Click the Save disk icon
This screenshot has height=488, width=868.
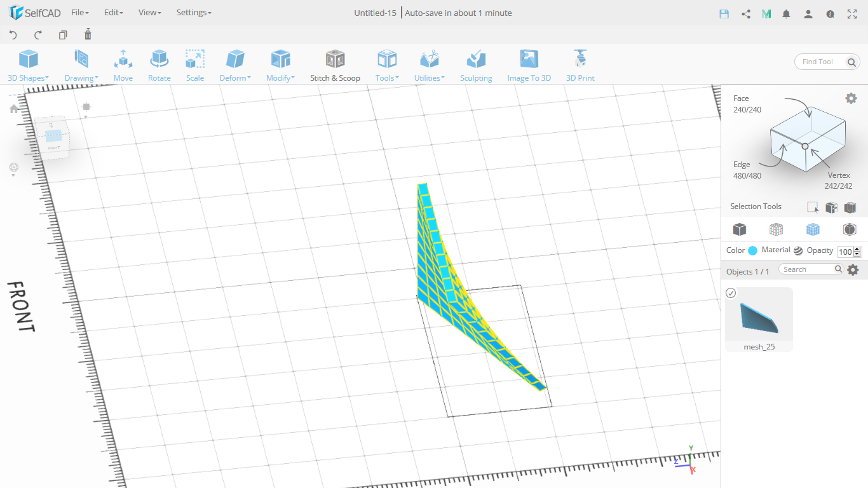(724, 14)
